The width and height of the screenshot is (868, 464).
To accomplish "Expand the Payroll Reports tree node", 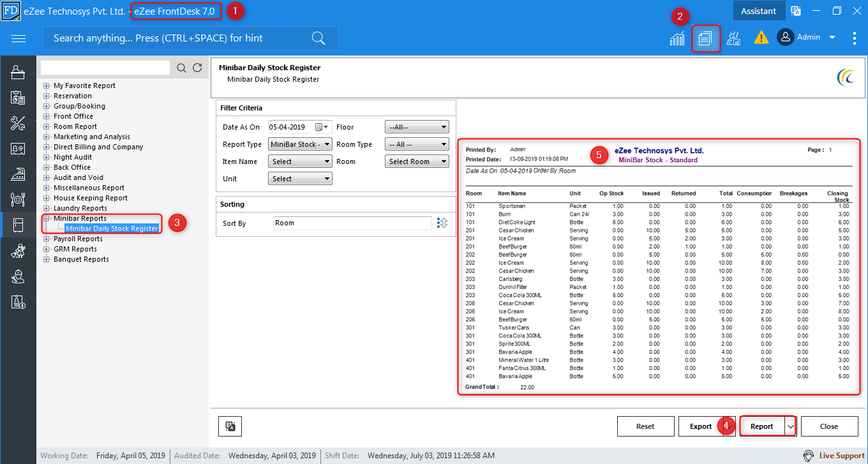I will pyautogui.click(x=47, y=239).
